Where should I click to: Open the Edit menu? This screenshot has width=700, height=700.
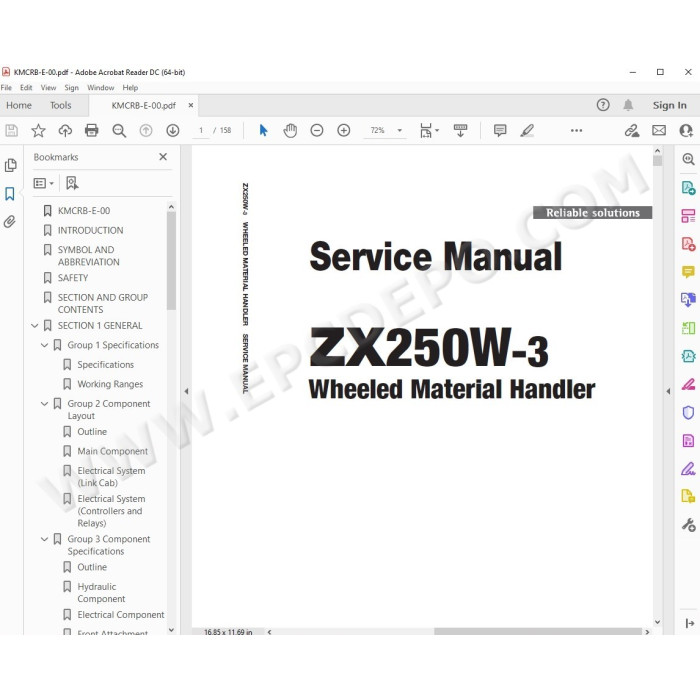(x=26, y=88)
